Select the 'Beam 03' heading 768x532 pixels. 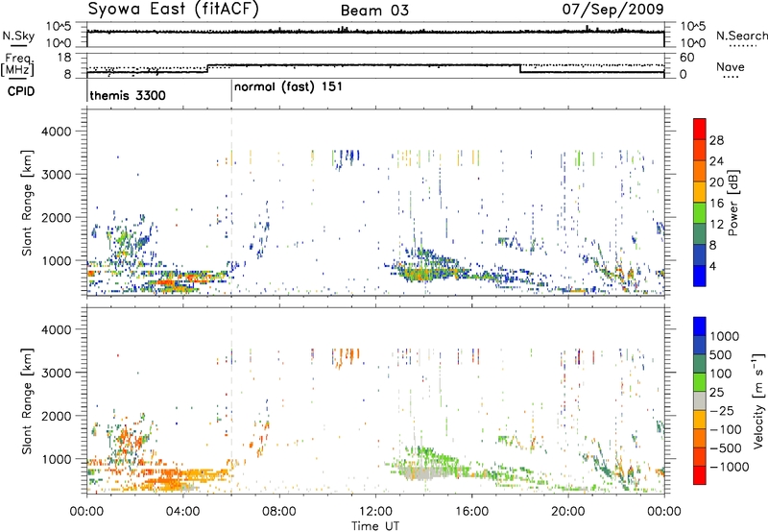(374, 11)
